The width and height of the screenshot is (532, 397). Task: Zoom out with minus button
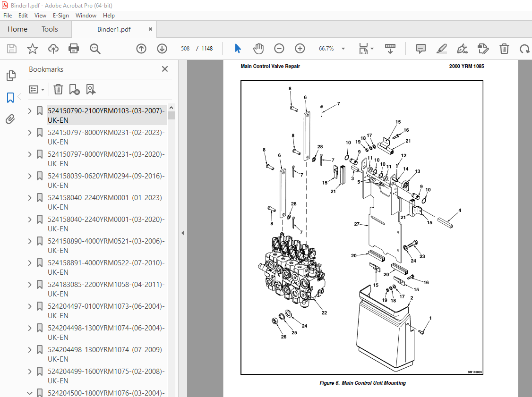[279, 49]
